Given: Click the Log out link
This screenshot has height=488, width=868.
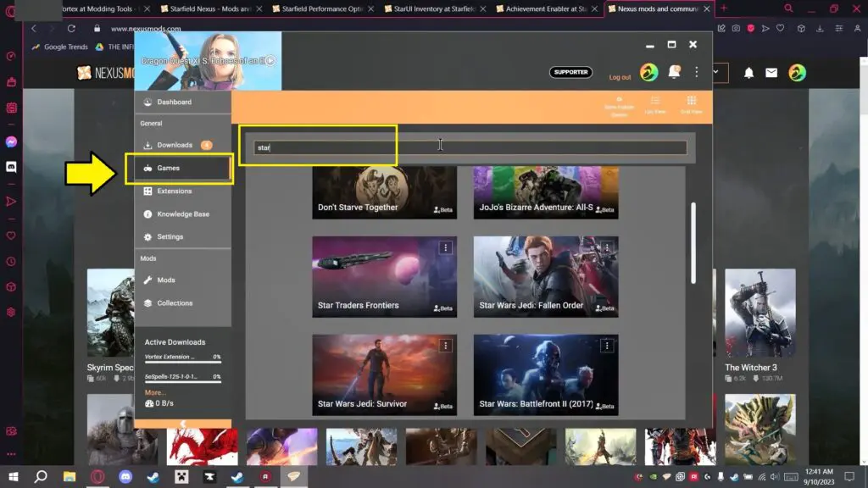Looking at the screenshot, I should 620,77.
